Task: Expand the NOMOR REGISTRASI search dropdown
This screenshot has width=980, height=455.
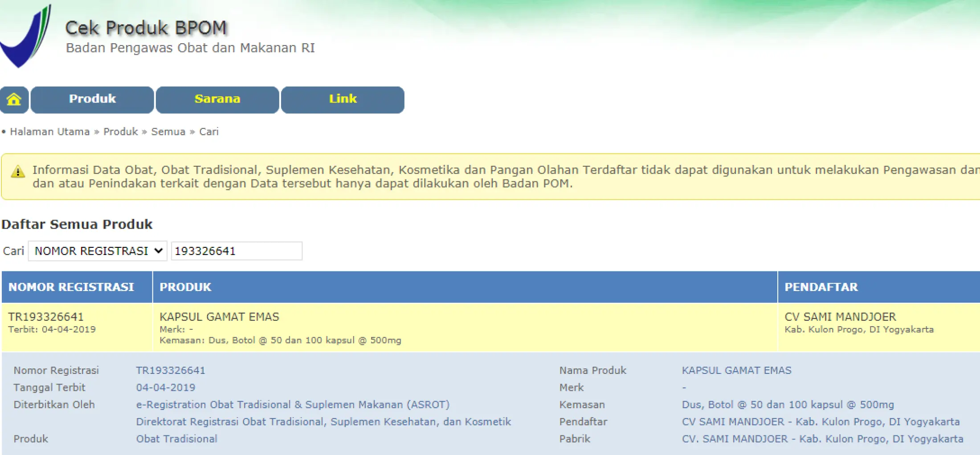Action: (x=98, y=251)
